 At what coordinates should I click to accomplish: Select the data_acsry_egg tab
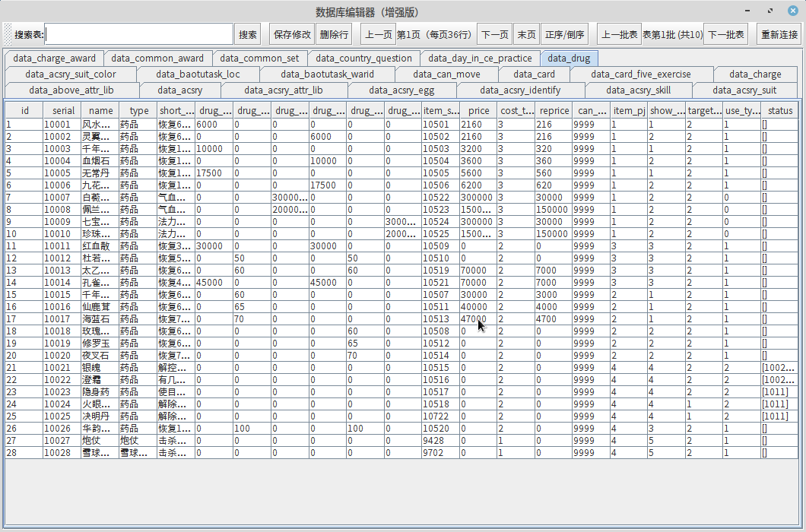pyautogui.click(x=401, y=90)
